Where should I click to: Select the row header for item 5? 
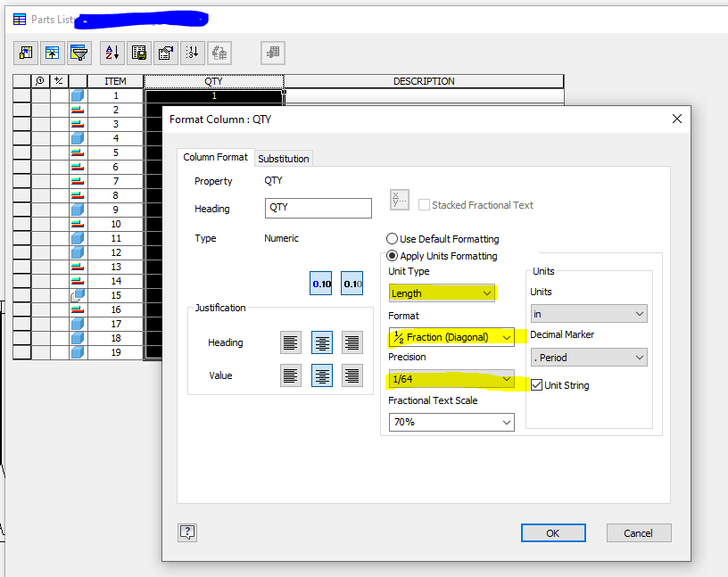21,152
